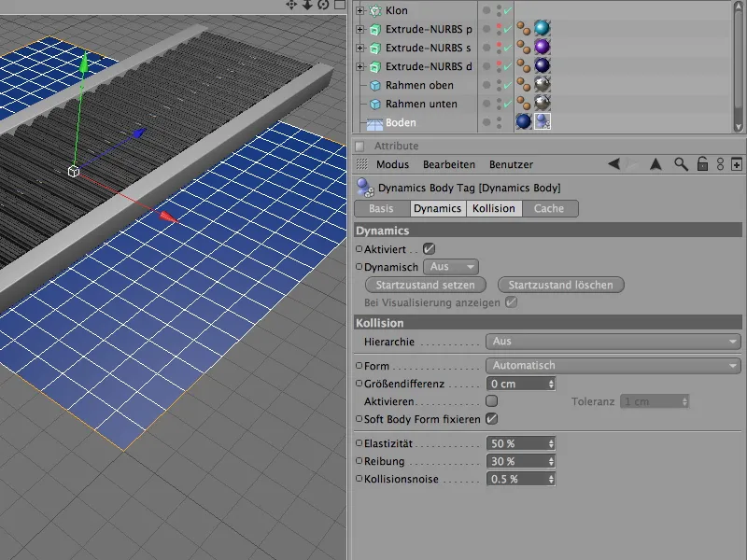Enable the Aktivieren checkbox under Kollision
This screenshot has width=747, height=560.
pyautogui.click(x=492, y=401)
